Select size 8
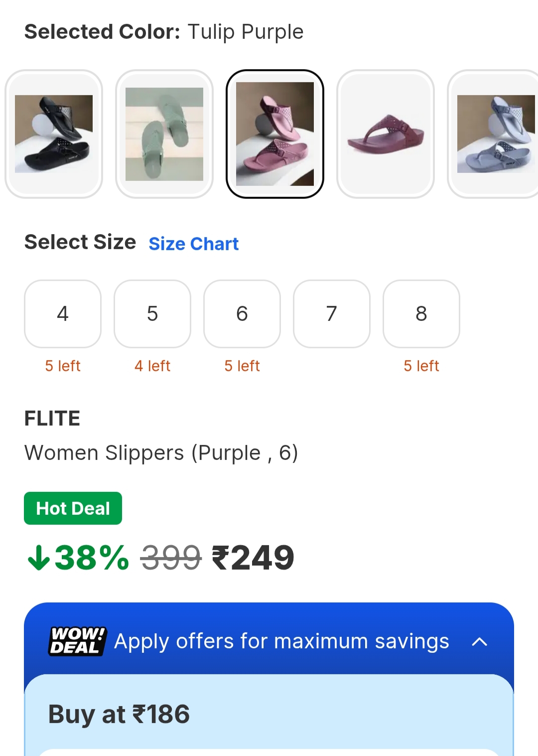The height and width of the screenshot is (756, 538). click(421, 313)
